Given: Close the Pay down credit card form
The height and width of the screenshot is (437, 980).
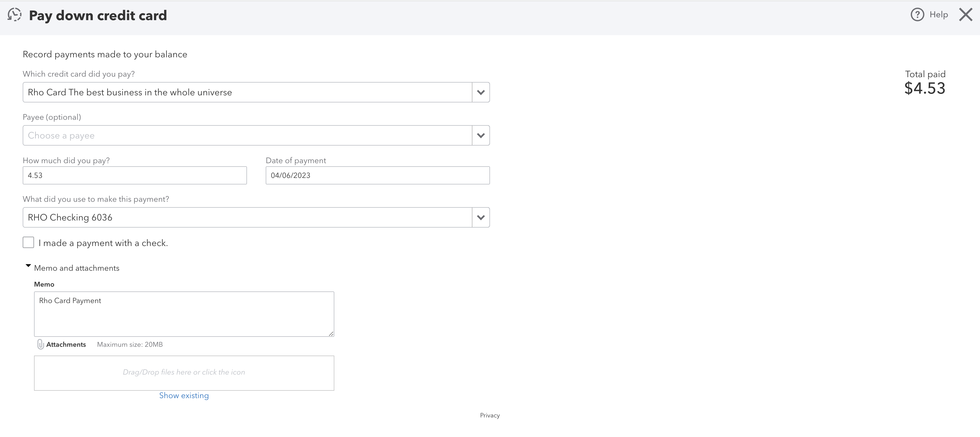Looking at the screenshot, I should point(966,15).
